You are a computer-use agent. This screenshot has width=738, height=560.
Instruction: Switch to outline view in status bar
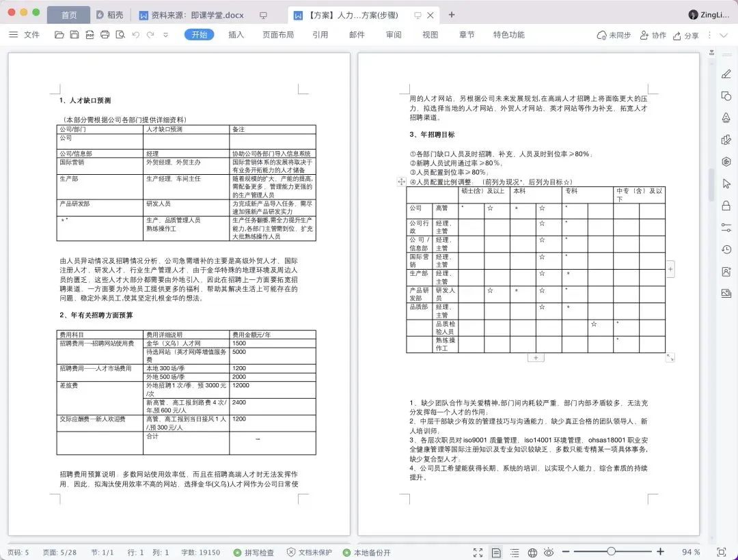pyautogui.click(x=515, y=552)
